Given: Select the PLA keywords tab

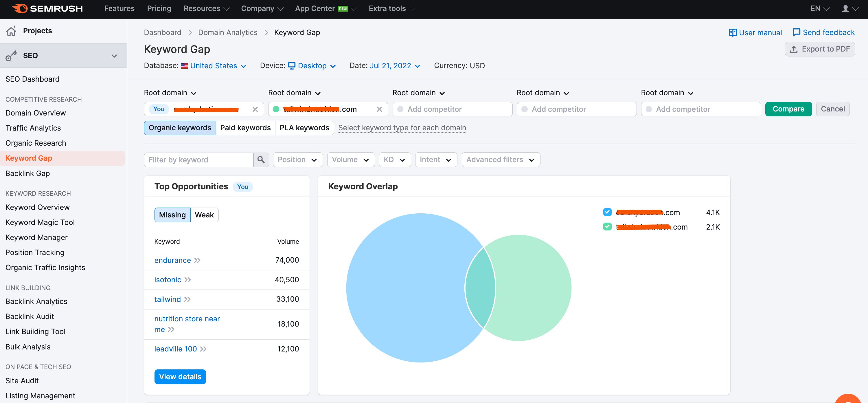Looking at the screenshot, I should 304,128.
